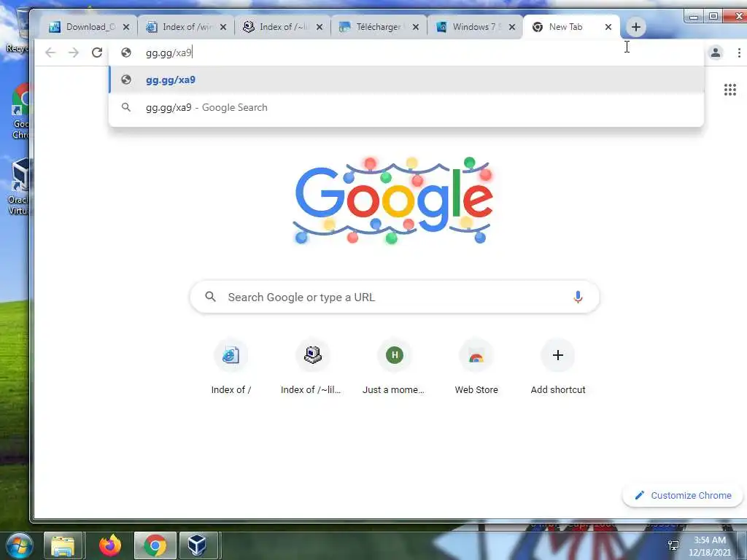This screenshot has height=560, width=747.
Task: Close the Index of /win tab
Action: [x=223, y=27]
